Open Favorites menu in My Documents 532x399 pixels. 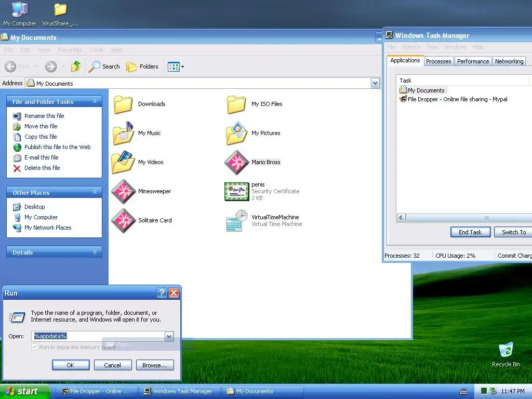click(x=70, y=50)
